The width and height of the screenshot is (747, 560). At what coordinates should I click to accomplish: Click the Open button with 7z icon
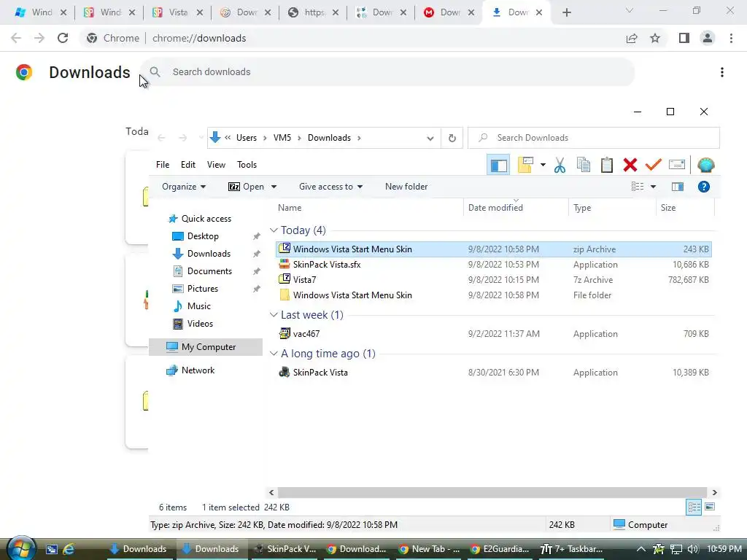[x=247, y=187]
